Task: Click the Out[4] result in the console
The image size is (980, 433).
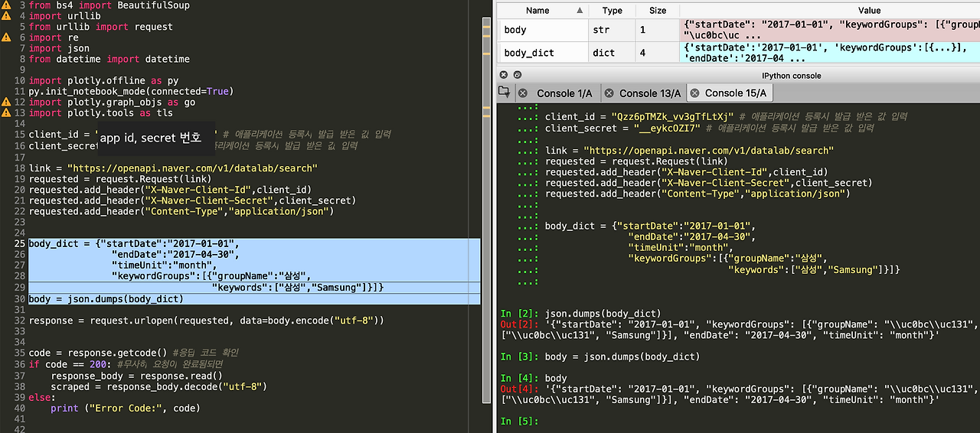Action: coord(740,394)
